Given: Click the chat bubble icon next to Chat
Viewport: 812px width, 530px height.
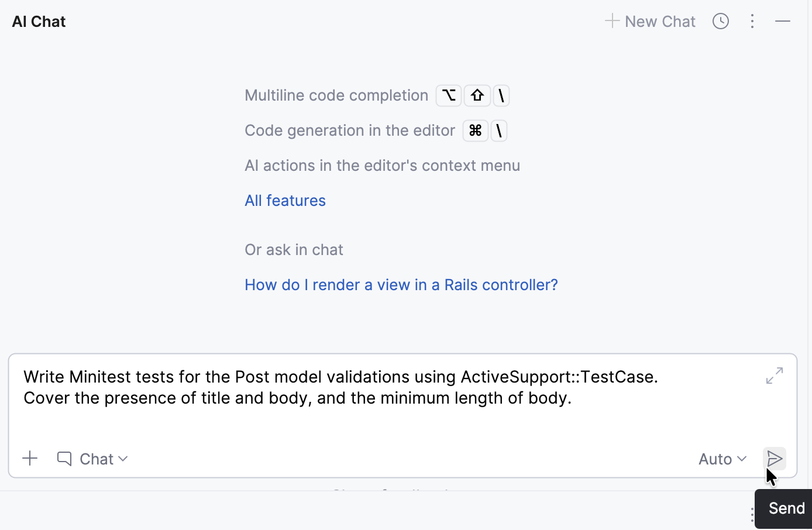Looking at the screenshot, I should coord(64,459).
